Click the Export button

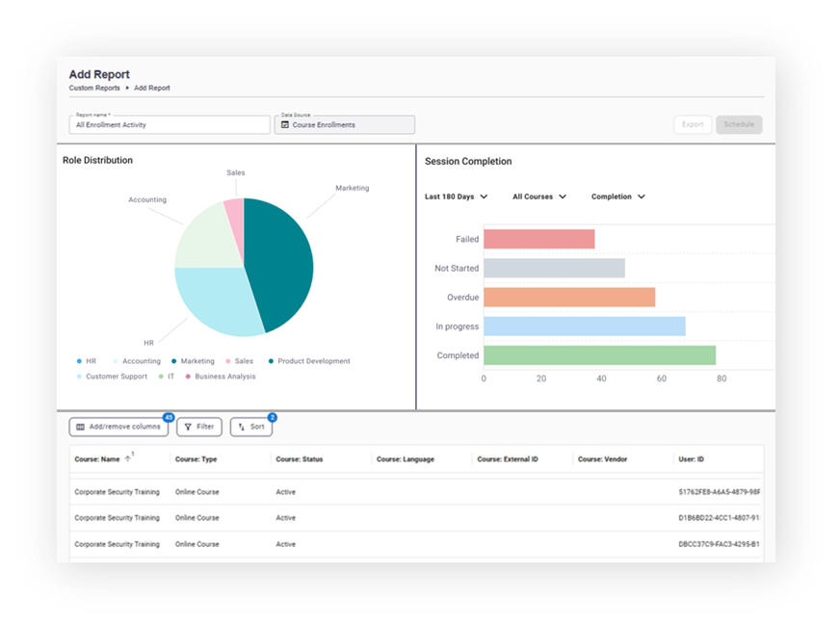[693, 124]
